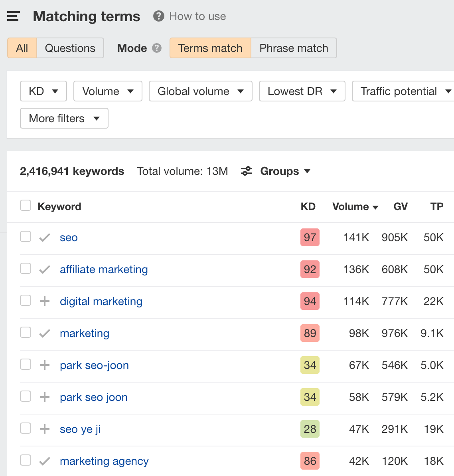Click the red KD 97 difficulty badge
This screenshot has width=454, height=476.
[310, 237]
